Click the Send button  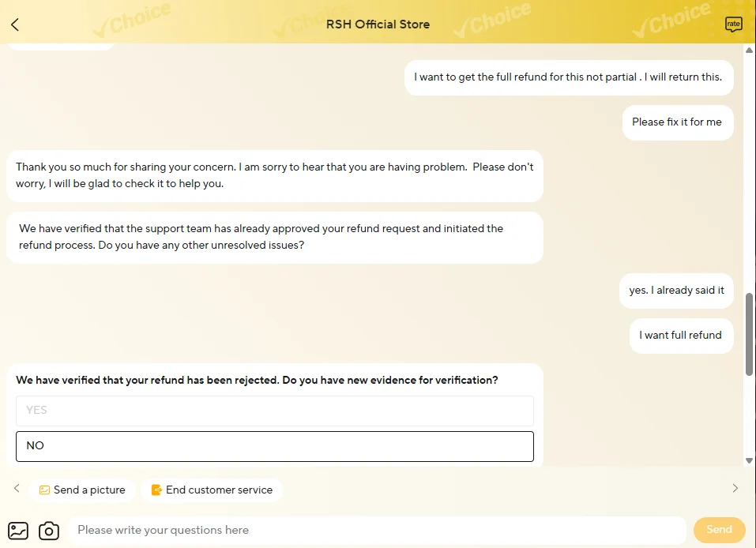pyautogui.click(x=720, y=530)
